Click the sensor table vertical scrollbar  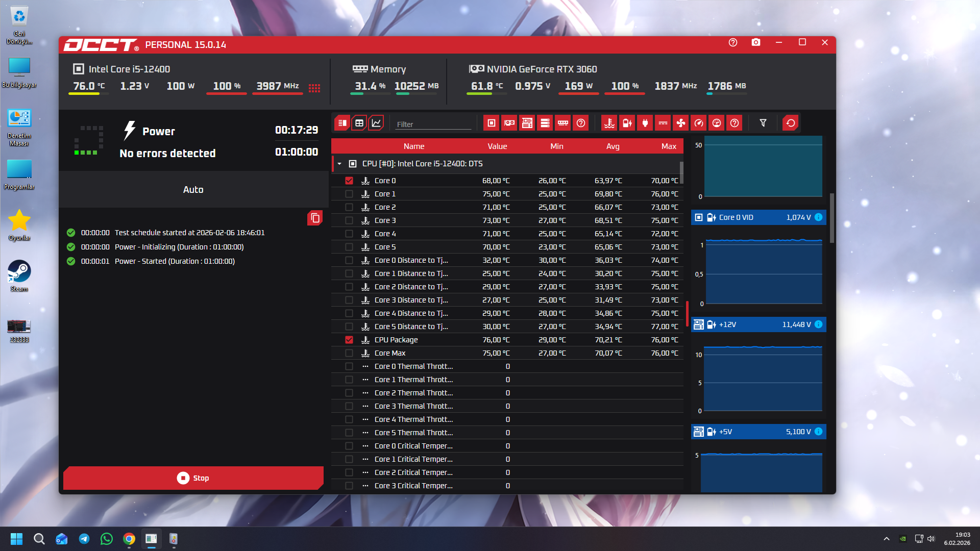point(681,172)
